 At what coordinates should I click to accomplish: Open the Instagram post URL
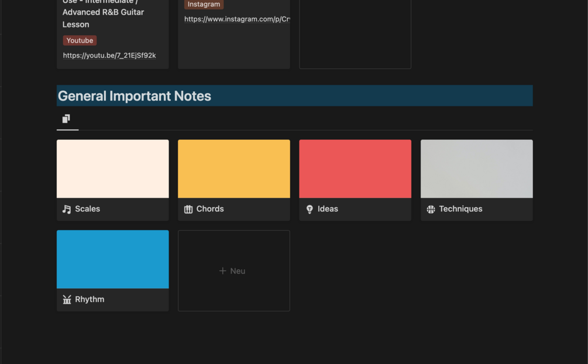(x=236, y=19)
